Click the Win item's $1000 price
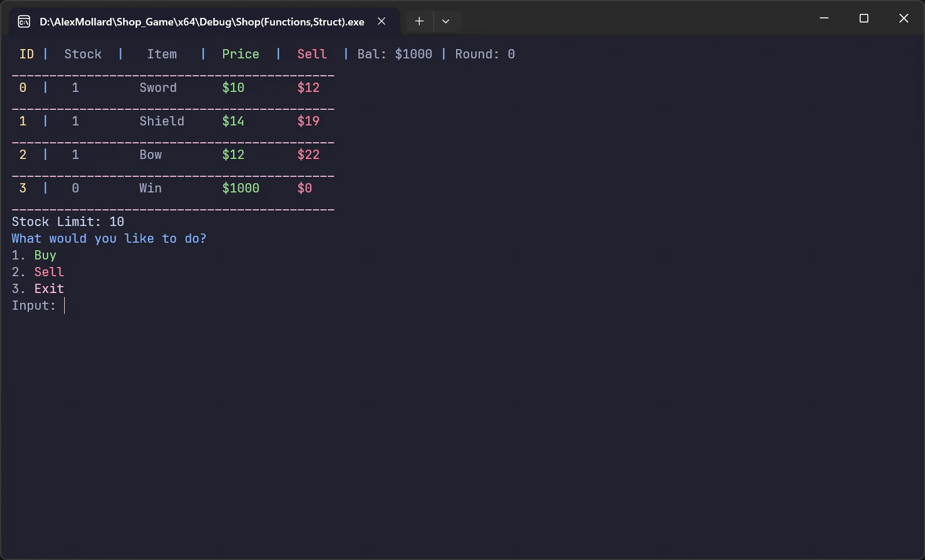Screen dimensions: 925x560 click(x=240, y=188)
